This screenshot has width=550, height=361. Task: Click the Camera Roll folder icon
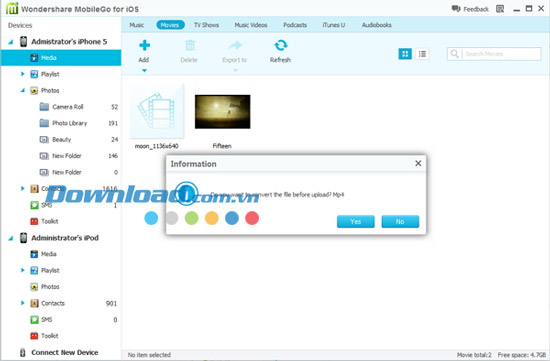[44, 107]
